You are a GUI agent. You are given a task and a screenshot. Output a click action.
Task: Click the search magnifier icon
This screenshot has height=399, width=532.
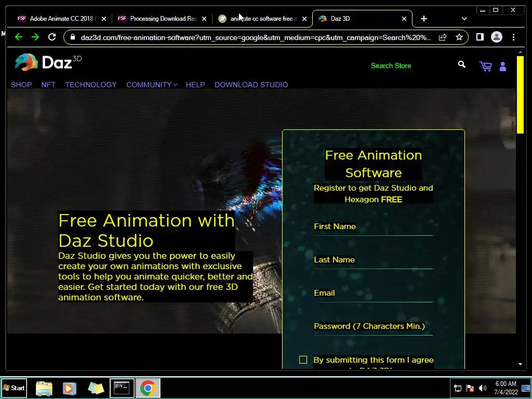[461, 64]
